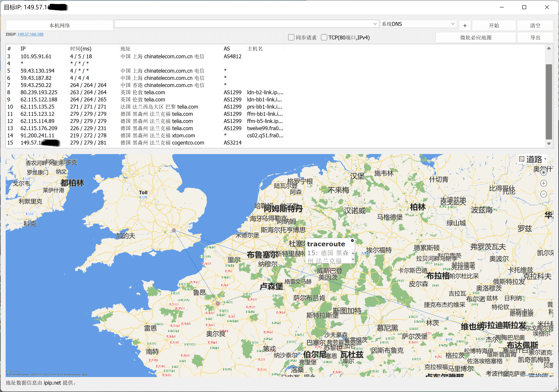
Task: Select hop 9 row 62.115.122.188
Action: coord(145,99)
